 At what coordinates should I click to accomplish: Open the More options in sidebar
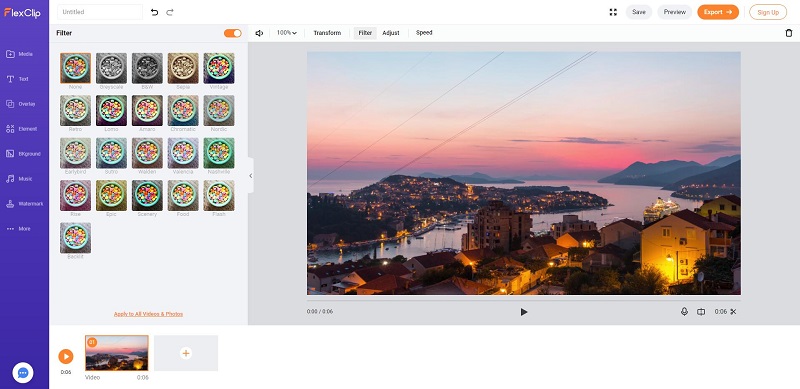pyautogui.click(x=18, y=229)
